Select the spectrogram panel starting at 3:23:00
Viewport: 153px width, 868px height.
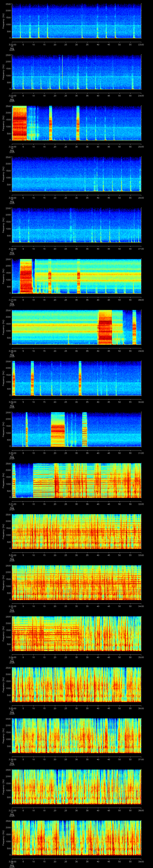pyautogui.click(x=77, y=72)
